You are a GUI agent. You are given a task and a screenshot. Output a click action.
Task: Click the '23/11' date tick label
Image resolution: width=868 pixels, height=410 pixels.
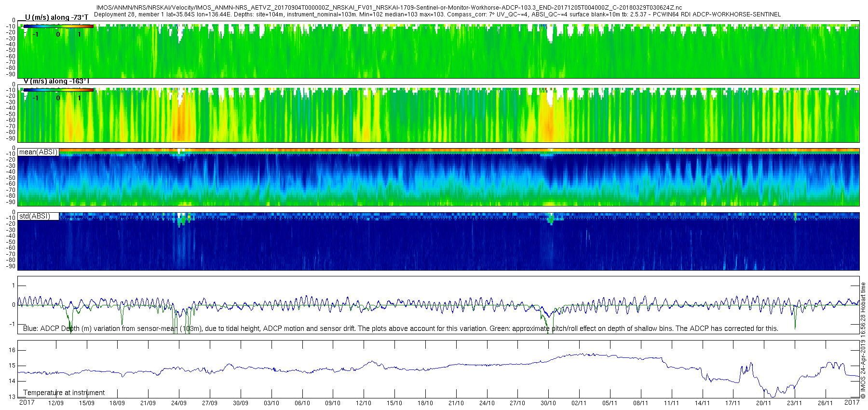pyautogui.click(x=795, y=403)
